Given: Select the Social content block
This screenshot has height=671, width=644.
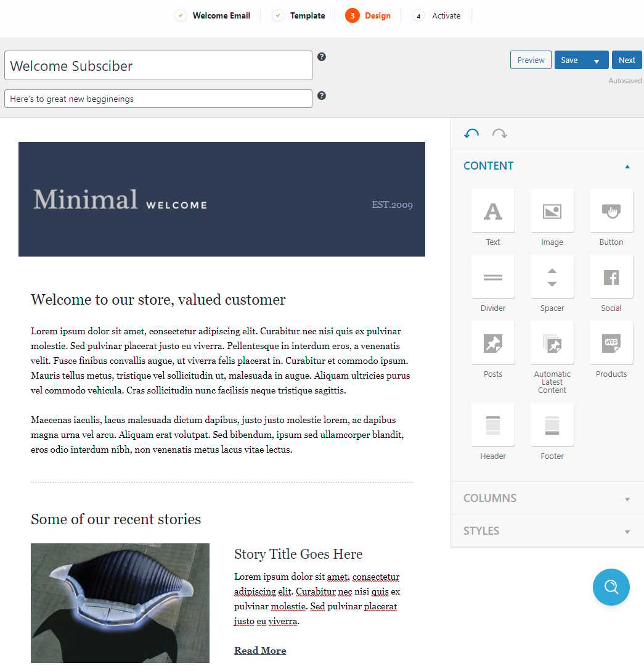Looking at the screenshot, I should [611, 277].
